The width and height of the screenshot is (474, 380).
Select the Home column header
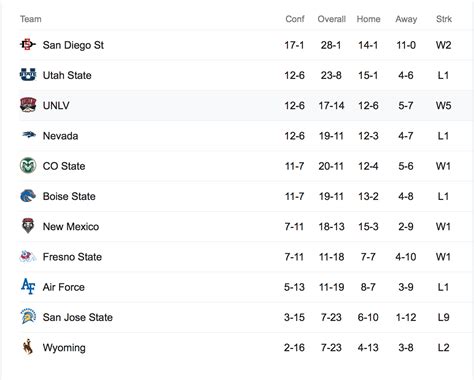368,19
